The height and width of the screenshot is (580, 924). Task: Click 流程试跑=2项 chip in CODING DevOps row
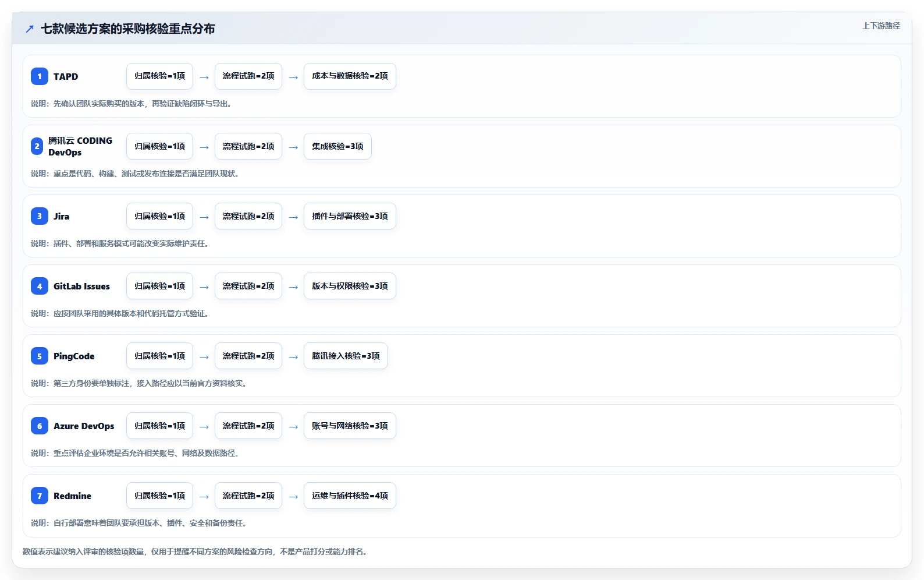pyautogui.click(x=248, y=146)
